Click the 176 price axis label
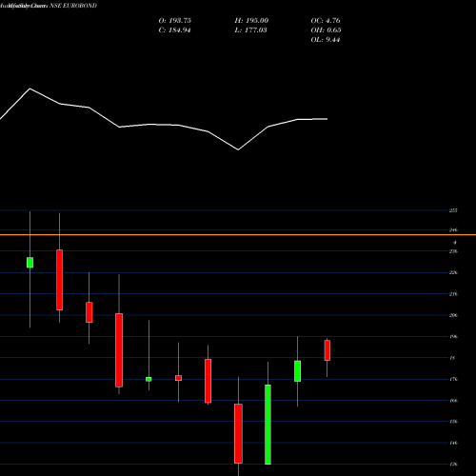This screenshot has width=476, height=476. pos(453,379)
